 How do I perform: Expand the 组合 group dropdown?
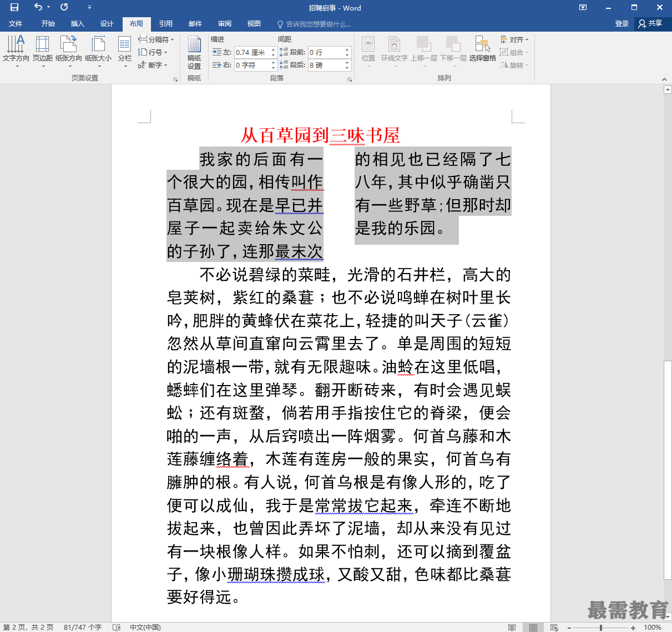(x=514, y=52)
